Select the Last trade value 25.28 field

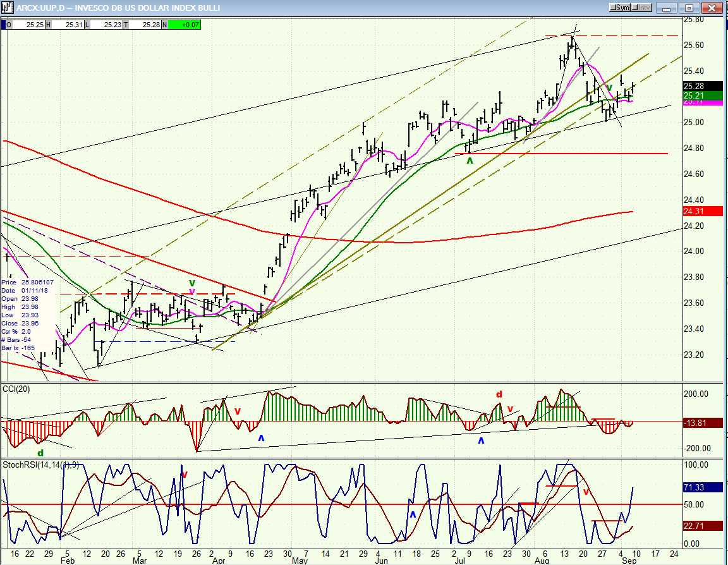tap(145, 25)
